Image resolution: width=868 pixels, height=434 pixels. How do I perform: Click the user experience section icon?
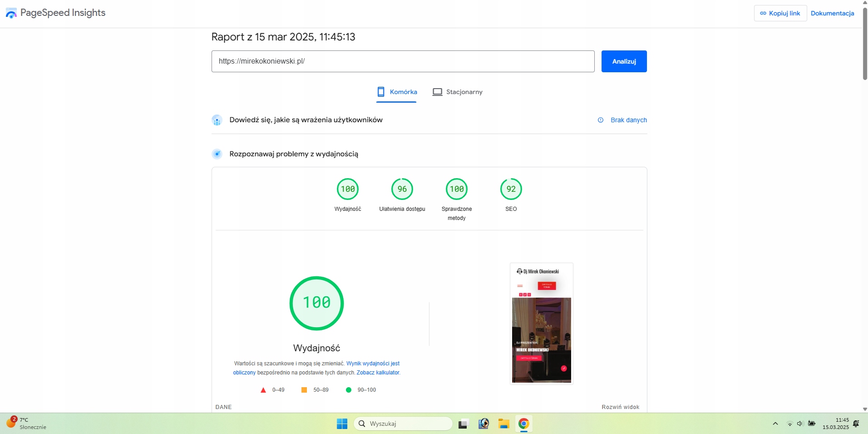[x=217, y=120]
